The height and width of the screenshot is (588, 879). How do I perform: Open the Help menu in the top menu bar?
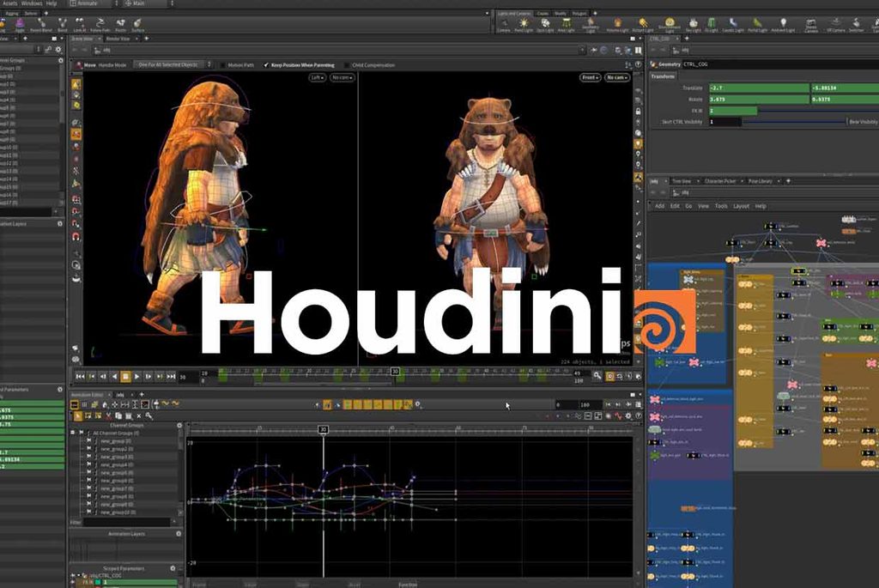[x=52, y=3]
